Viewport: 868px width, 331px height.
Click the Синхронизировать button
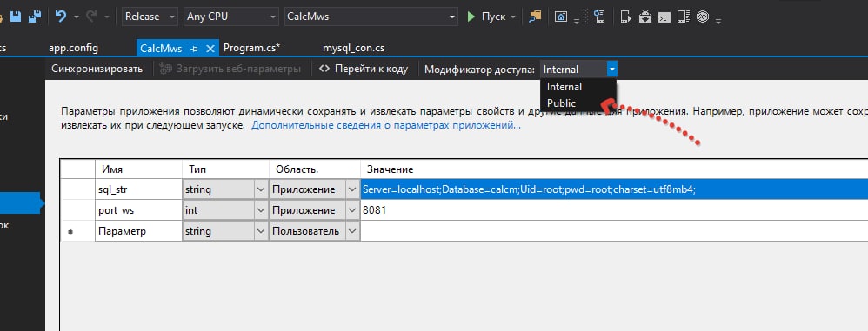tap(97, 70)
